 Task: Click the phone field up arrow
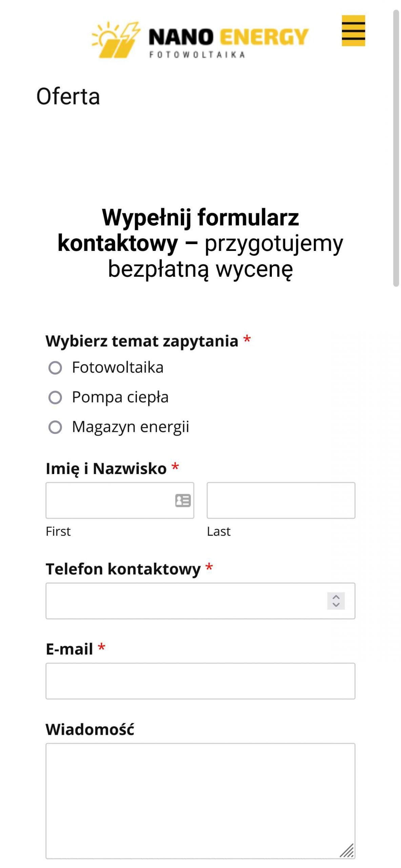(x=336, y=597)
